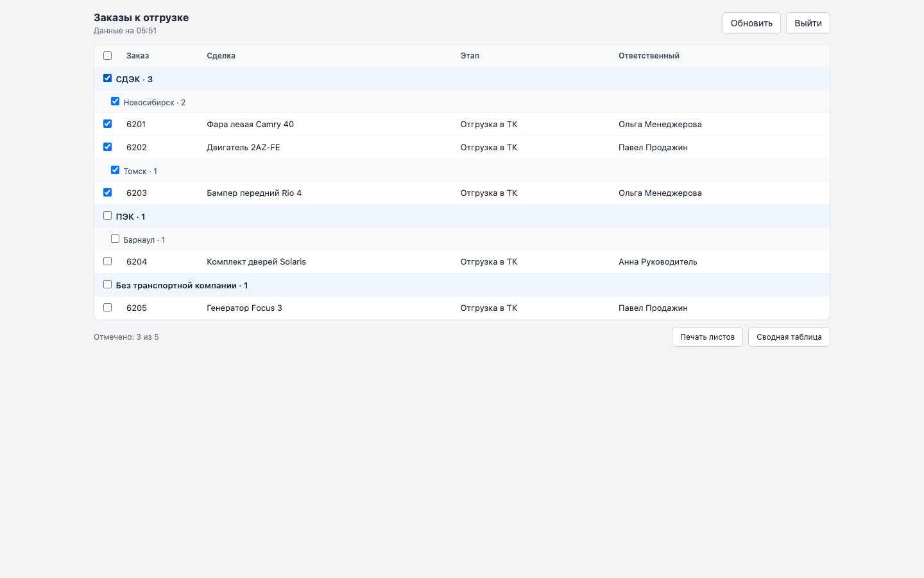Check order 6204 checkbox
The height and width of the screenshot is (578, 924).
tap(107, 261)
